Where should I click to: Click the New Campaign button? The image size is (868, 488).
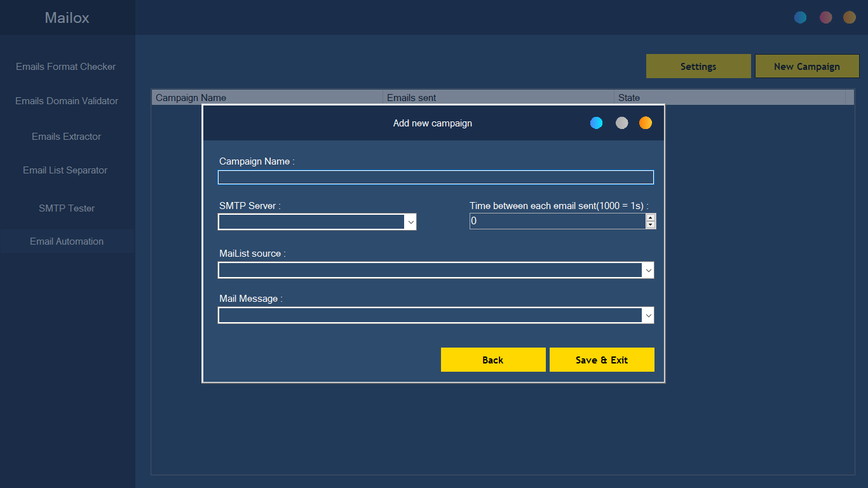point(807,66)
